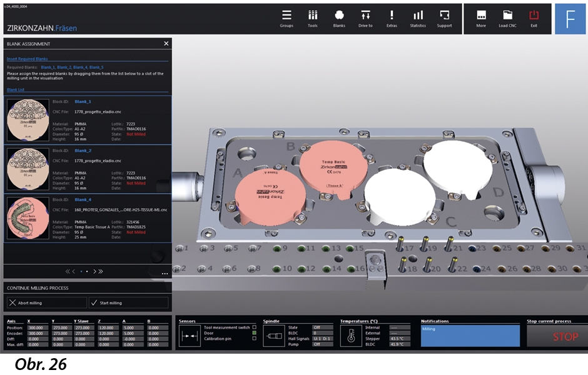This screenshot has width=588, height=375.
Task: Click Temp Basic Tissue A color type text
Action: [92, 227]
